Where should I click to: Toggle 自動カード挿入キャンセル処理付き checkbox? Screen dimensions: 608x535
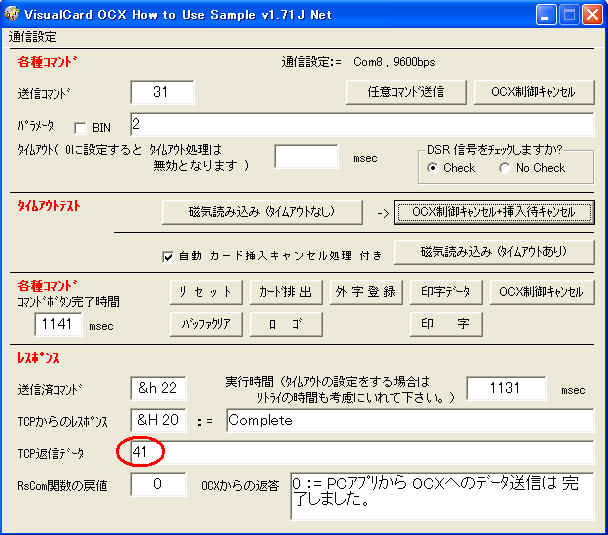pos(168,256)
